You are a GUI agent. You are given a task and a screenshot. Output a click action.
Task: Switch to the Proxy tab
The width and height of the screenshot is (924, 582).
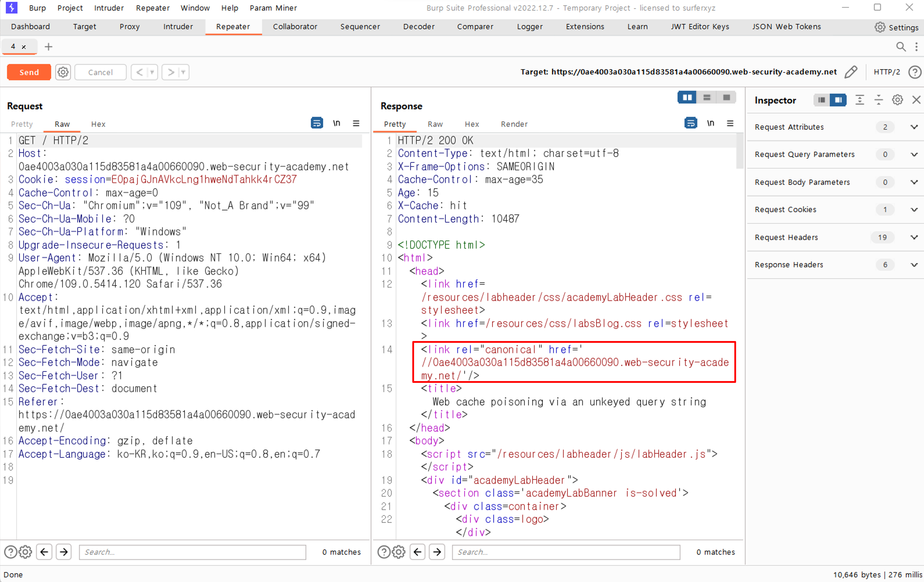(130, 26)
